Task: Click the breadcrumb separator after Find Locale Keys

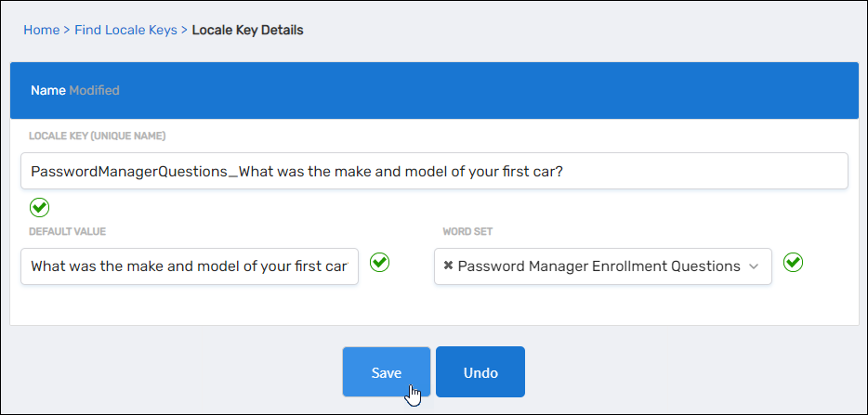Action: pos(184,30)
